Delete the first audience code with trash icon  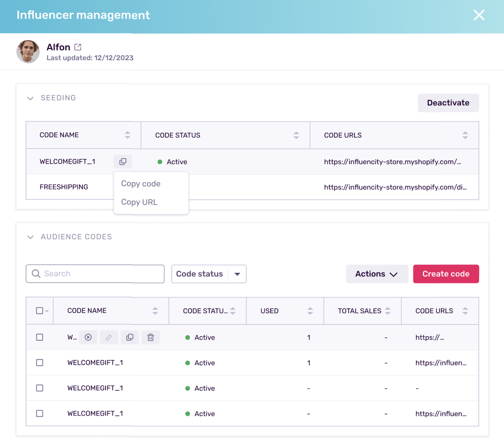(150, 337)
